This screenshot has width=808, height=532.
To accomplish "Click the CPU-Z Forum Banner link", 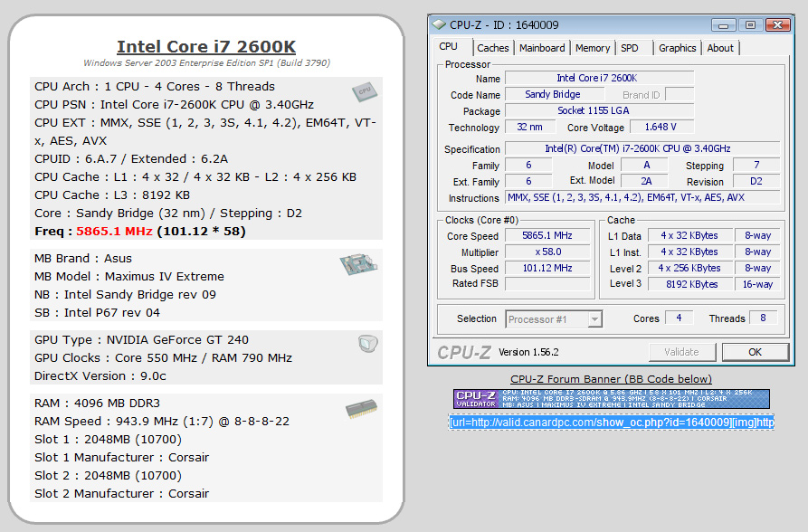I will [x=611, y=379].
